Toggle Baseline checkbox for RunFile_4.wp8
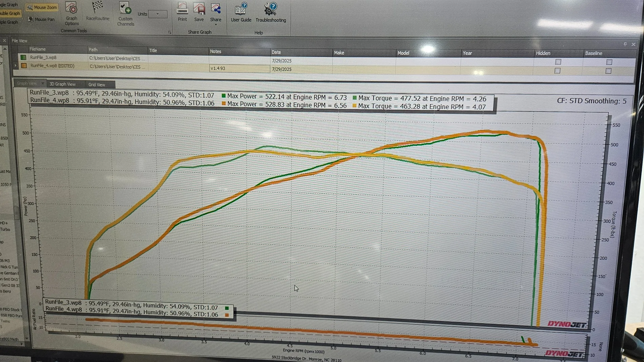This screenshot has height=362, width=644. point(608,71)
